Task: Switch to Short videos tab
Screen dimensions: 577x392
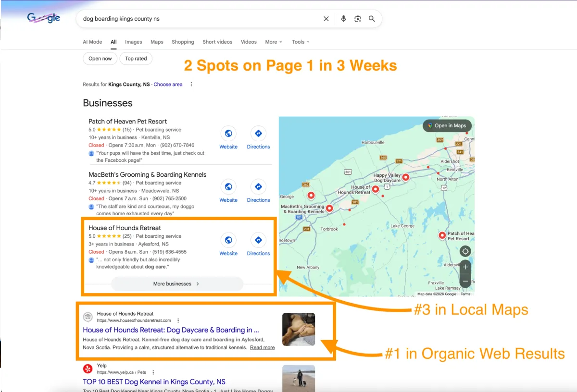Action: tap(217, 42)
